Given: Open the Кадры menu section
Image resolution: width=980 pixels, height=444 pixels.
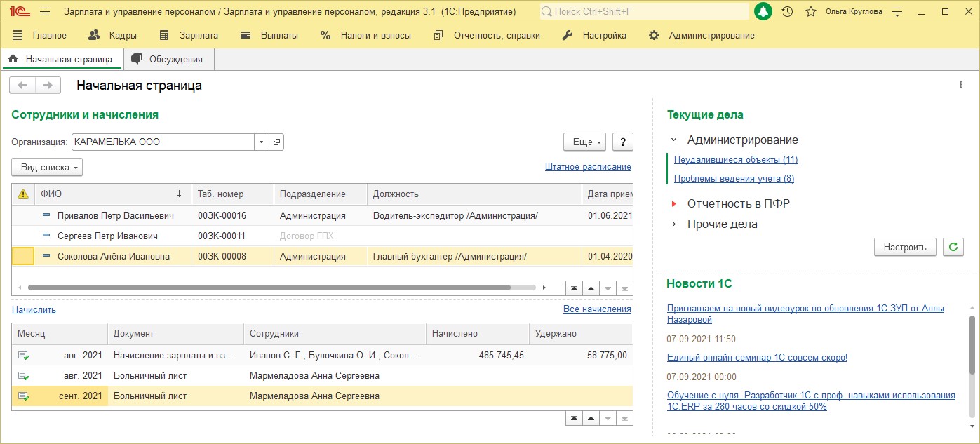Looking at the screenshot, I should [x=112, y=35].
